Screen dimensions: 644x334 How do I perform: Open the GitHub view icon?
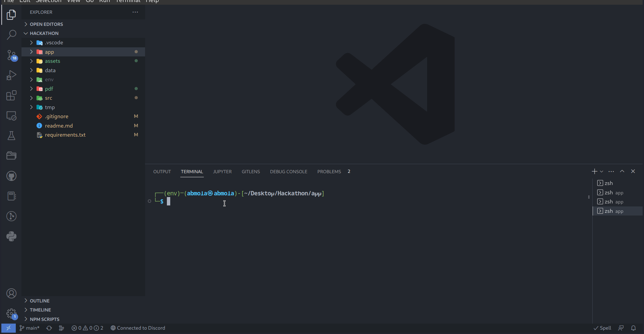coord(11,176)
